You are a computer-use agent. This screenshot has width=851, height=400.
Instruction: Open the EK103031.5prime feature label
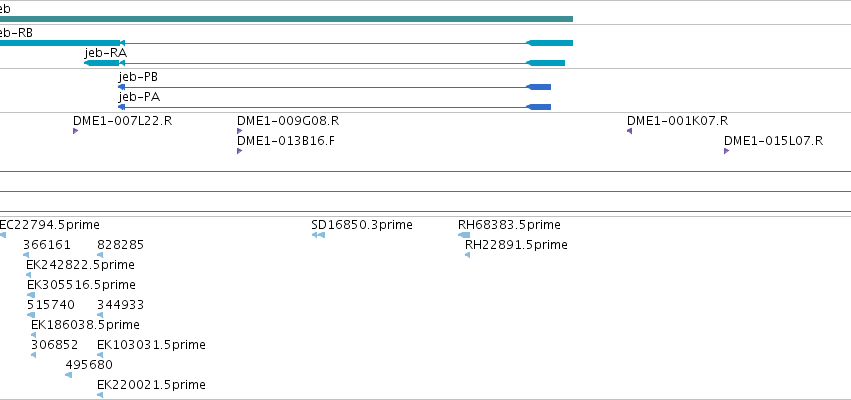point(151,345)
